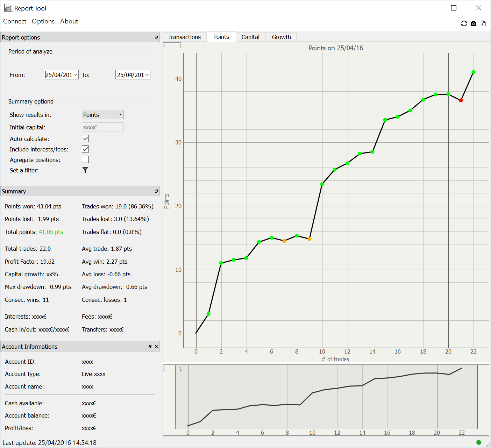Open the filter funnel icon
491x448 pixels.
pos(85,170)
